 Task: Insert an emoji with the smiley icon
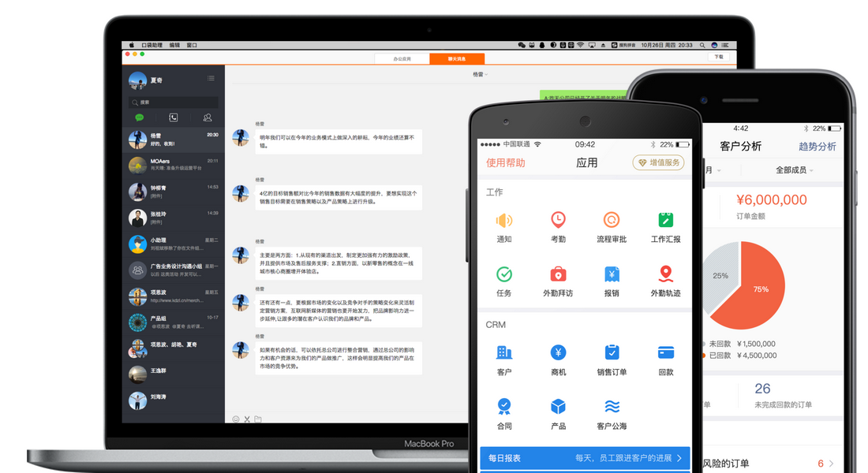(236, 419)
